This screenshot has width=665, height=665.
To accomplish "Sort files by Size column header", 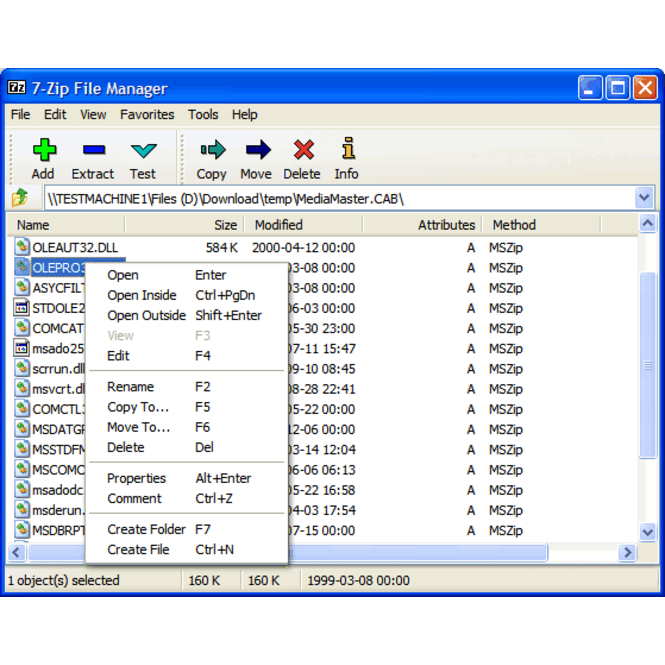I will point(226,225).
